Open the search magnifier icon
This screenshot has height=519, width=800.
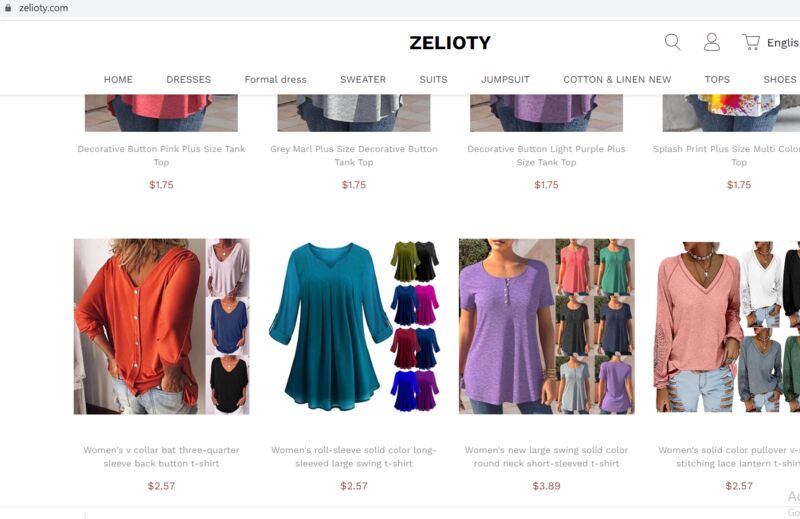tap(672, 42)
